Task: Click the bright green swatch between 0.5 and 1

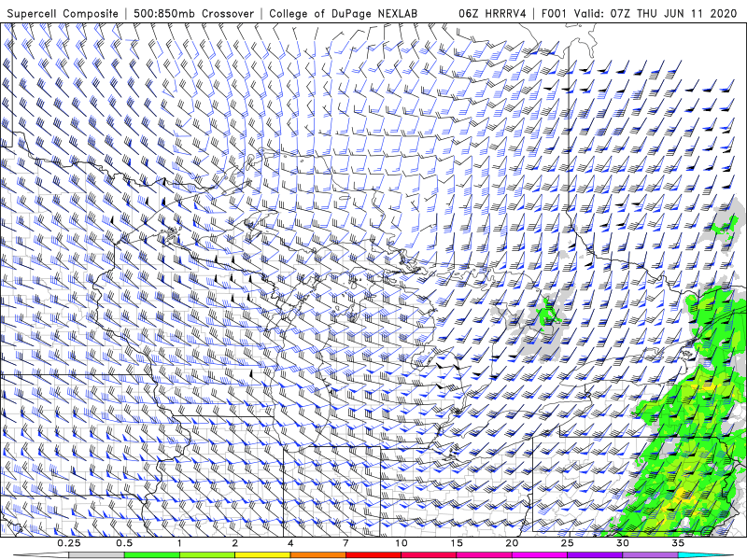Action: pyautogui.click(x=152, y=555)
